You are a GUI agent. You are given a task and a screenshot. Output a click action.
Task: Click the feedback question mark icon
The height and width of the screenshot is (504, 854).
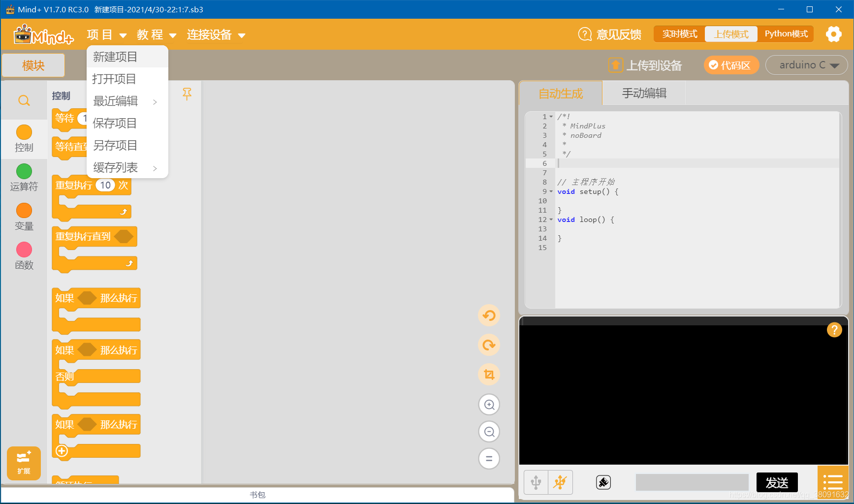pos(585,34)
